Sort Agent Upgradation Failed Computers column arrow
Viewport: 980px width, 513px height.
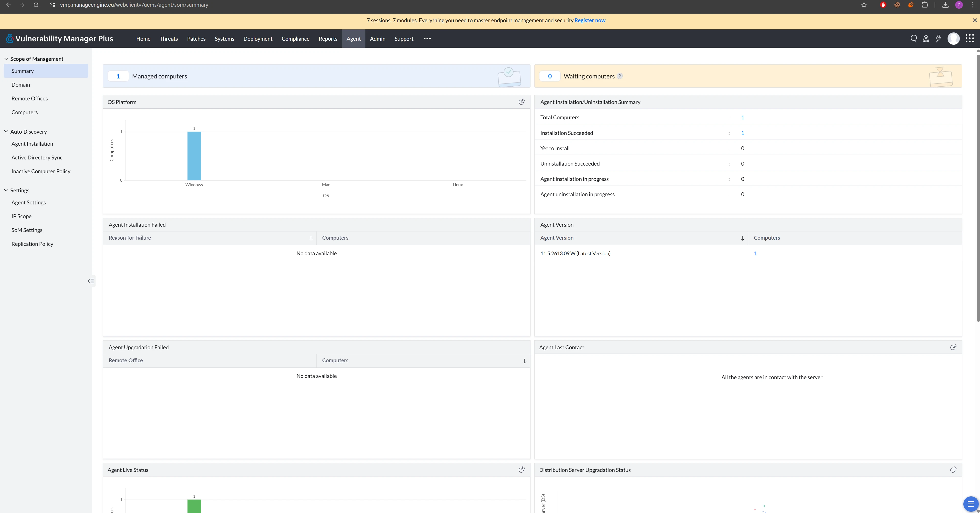pos(524,361)
